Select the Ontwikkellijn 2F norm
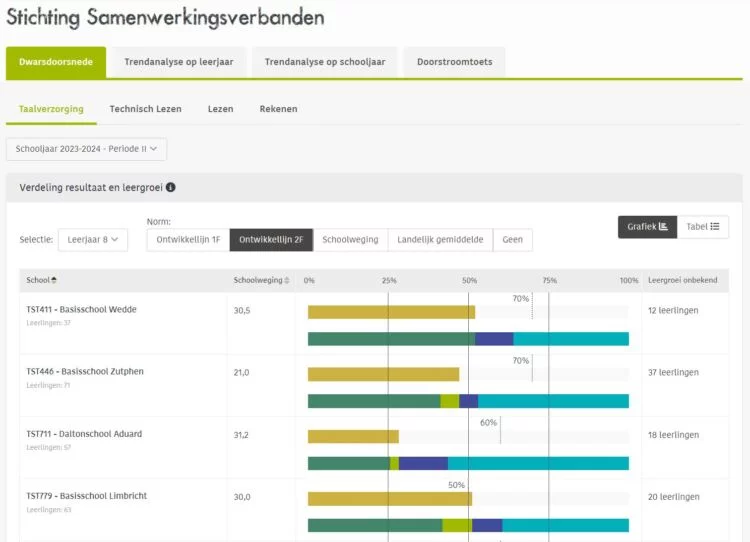 [271, 240]
